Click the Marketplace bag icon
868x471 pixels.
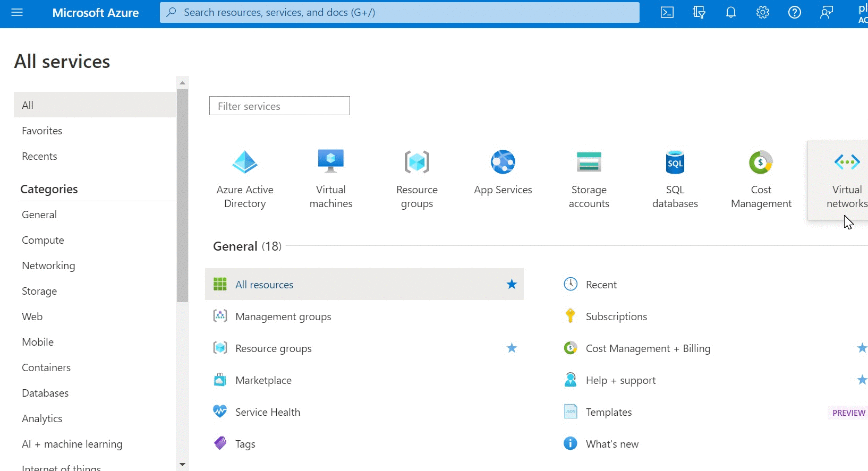click(220, 380)
